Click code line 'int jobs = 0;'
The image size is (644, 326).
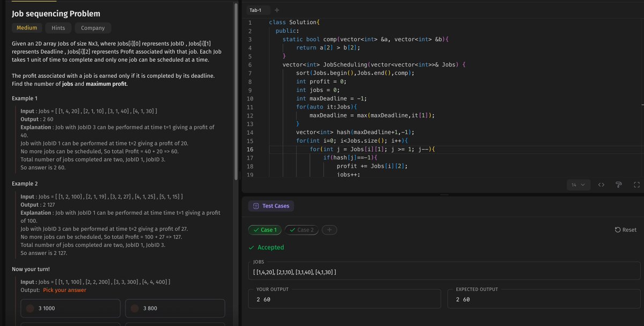pyautogui.click(x=318, y=90)
